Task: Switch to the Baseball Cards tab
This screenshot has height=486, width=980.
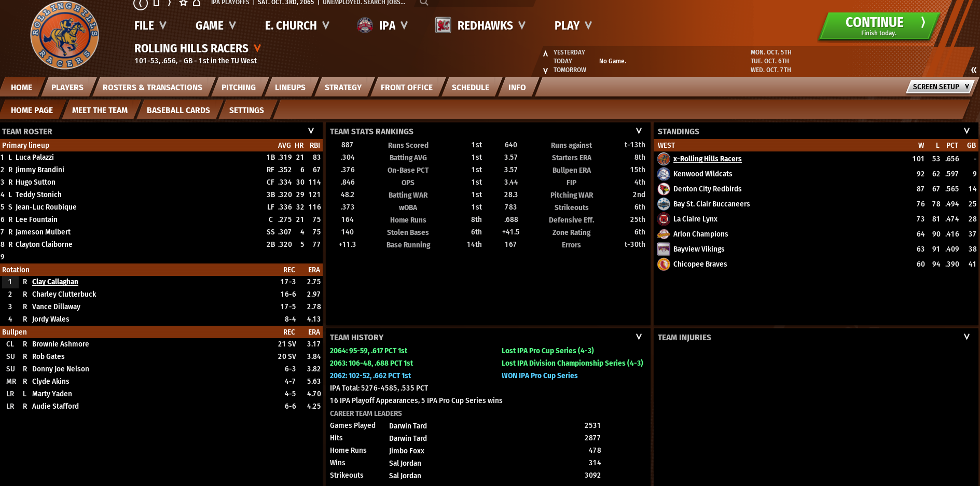Action: [178, 110]
